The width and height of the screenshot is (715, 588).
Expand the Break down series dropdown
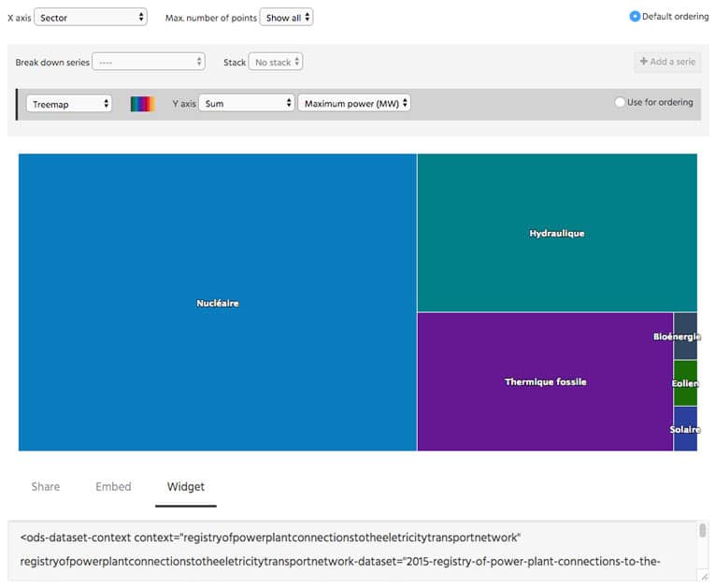(148, 62)
